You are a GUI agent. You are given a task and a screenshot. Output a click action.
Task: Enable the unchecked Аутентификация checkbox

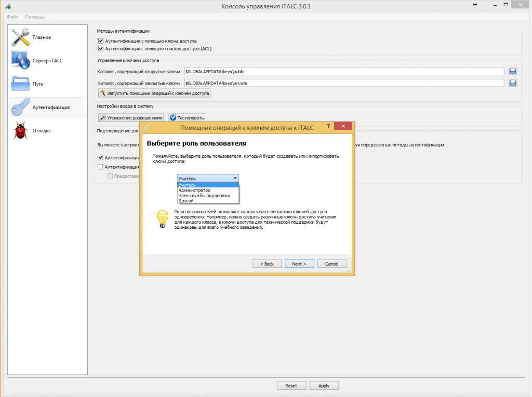[x=100, y=167]
